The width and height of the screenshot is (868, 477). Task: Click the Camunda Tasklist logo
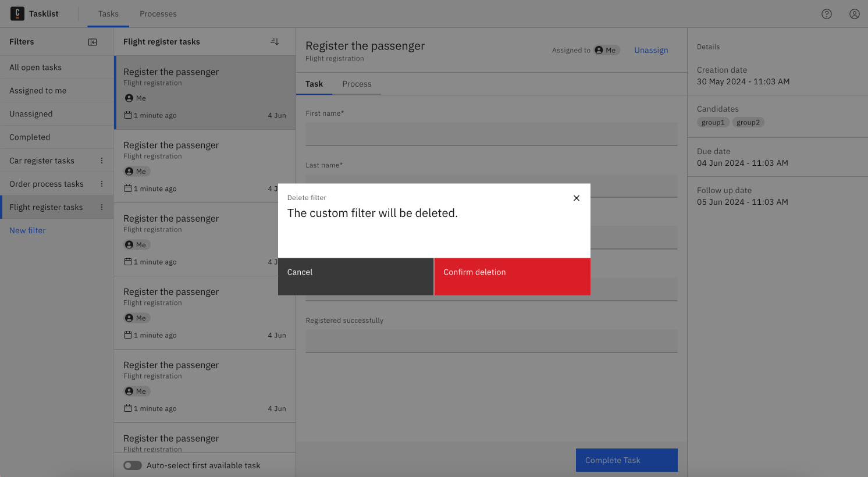17,13
